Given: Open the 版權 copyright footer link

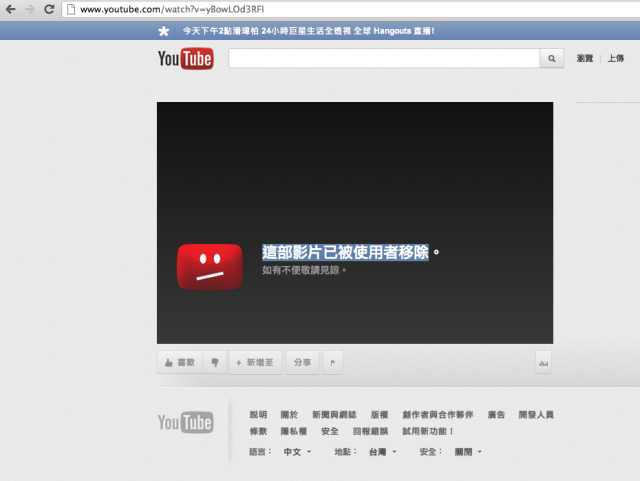Looking at the screenshot, I should (x=379, y=415).
